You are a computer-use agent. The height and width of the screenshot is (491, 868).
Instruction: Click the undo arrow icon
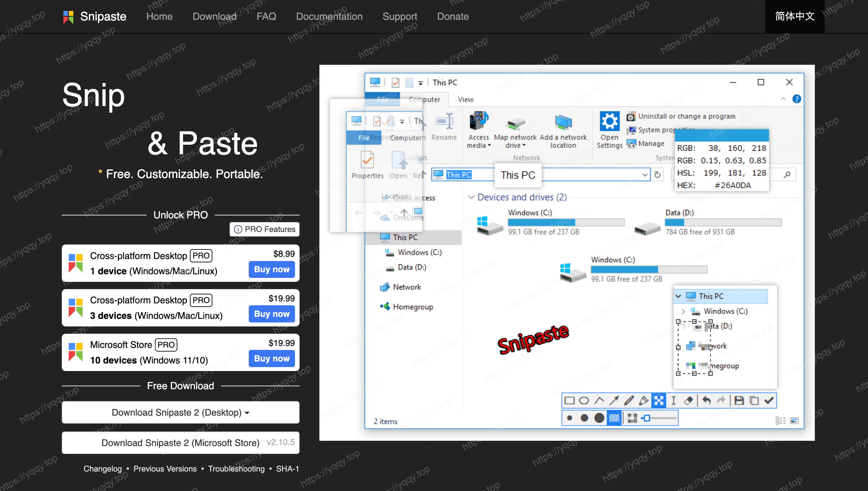pos(706,400)
